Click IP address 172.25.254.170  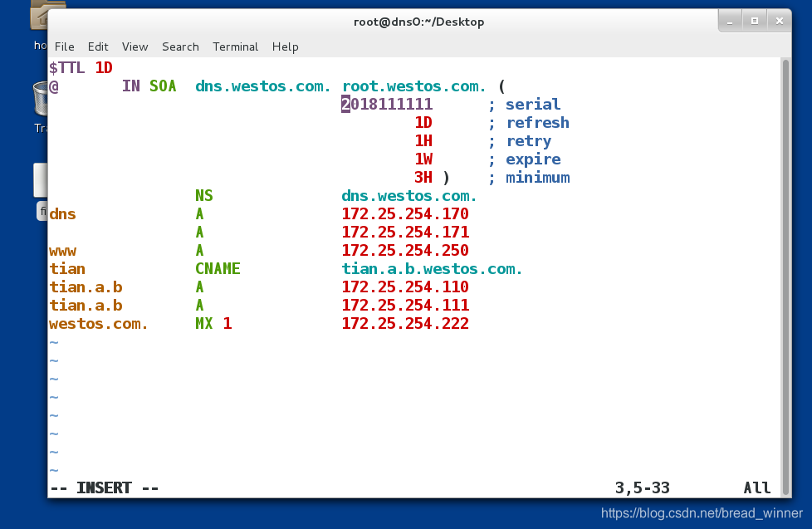[x=405, y=214]
